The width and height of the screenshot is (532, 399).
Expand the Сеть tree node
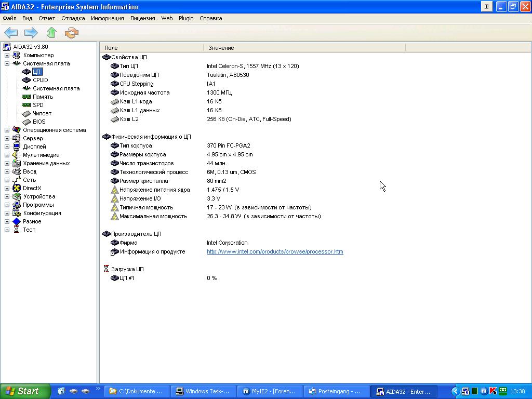pyautogui.click(x=7, y=180)
